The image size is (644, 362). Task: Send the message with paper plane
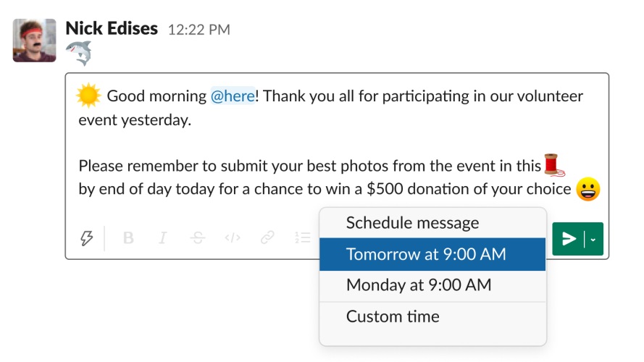click(569, 239)
